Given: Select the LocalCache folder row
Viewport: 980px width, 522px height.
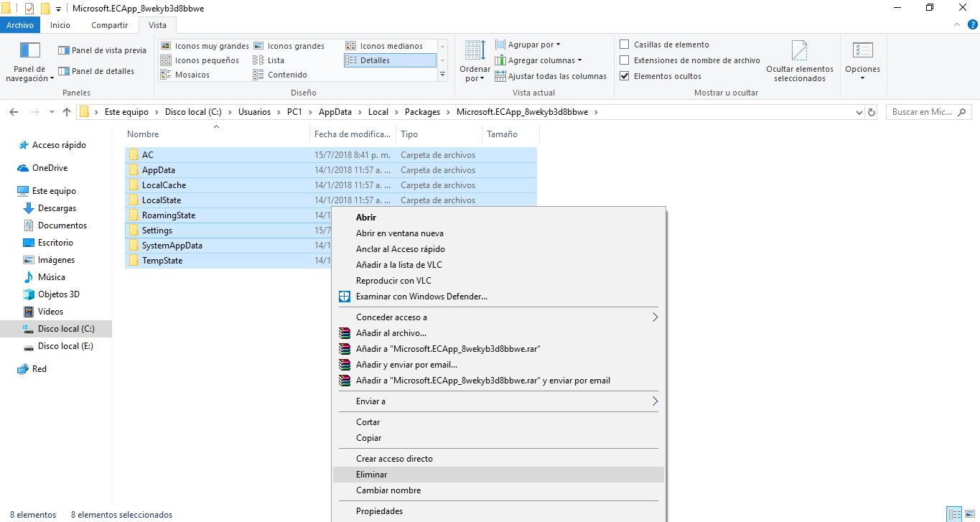Looking at the screenshot, I should (330, 185).
